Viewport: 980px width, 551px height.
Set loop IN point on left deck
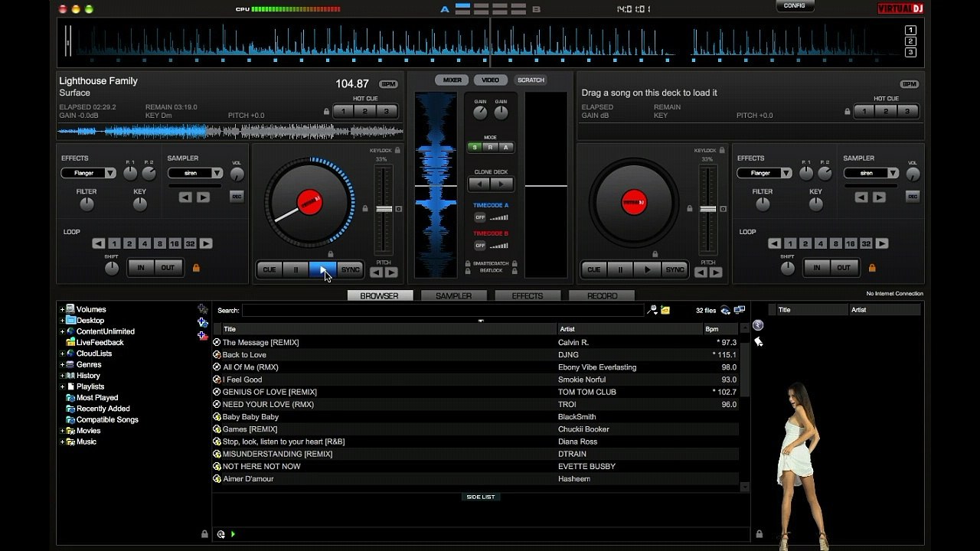[x=141, y=268]
